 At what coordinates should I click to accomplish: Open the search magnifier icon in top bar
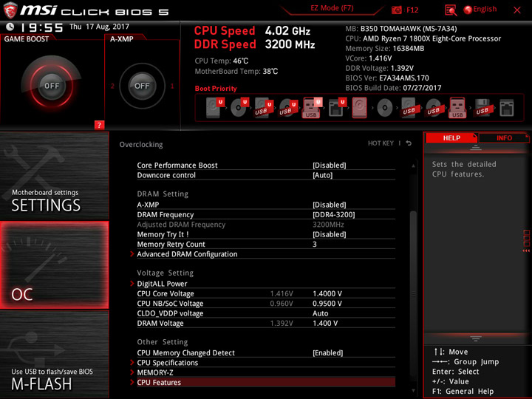[451, 10]
